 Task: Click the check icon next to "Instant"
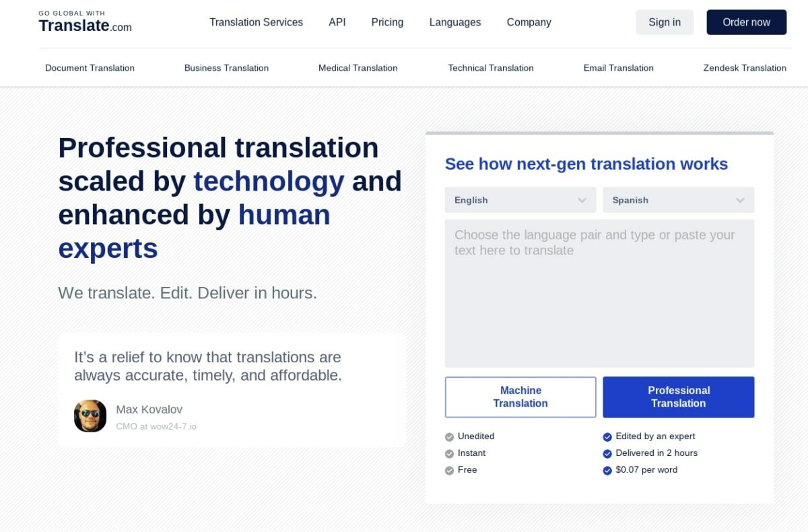(449, 453)
